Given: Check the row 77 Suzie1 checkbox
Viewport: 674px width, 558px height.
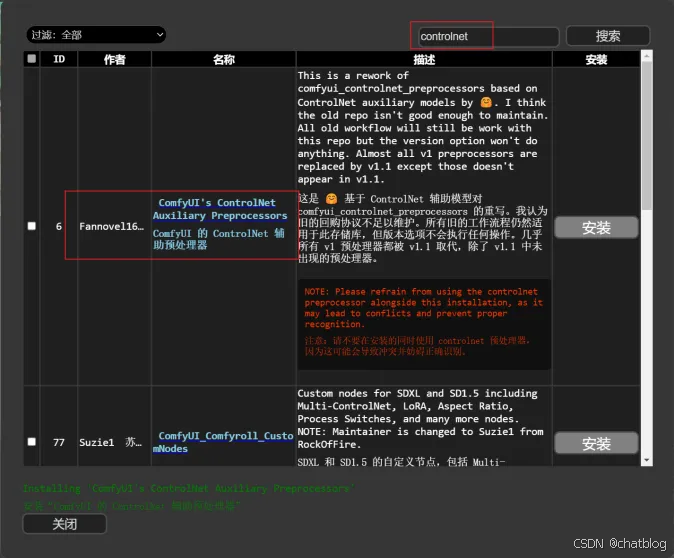Looking at the screenshot, I should [x=31, y=442].
